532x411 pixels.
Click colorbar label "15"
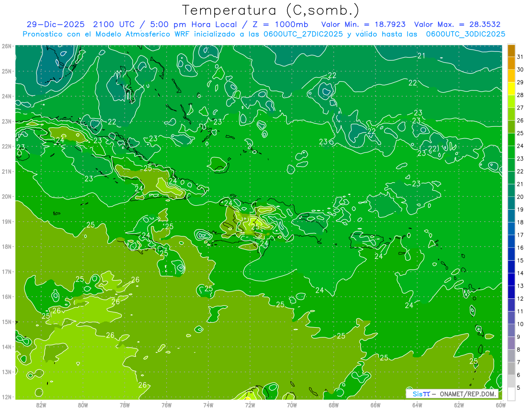pos(520,261)
